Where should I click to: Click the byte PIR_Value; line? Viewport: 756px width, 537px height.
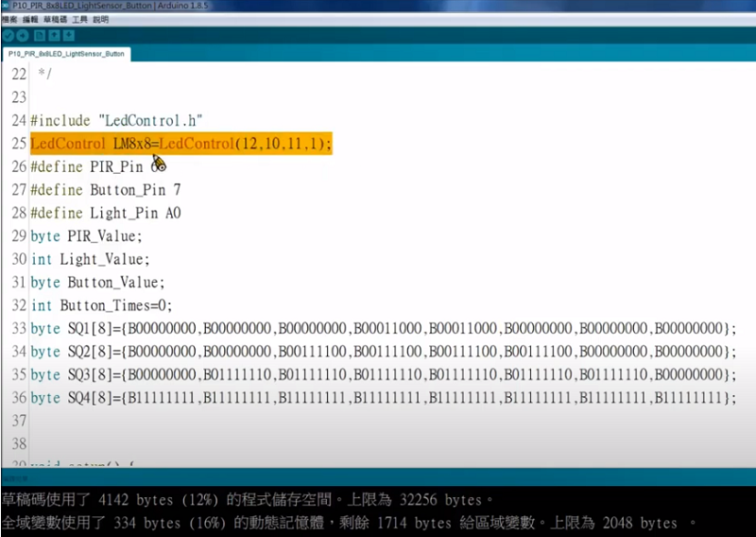86,236
